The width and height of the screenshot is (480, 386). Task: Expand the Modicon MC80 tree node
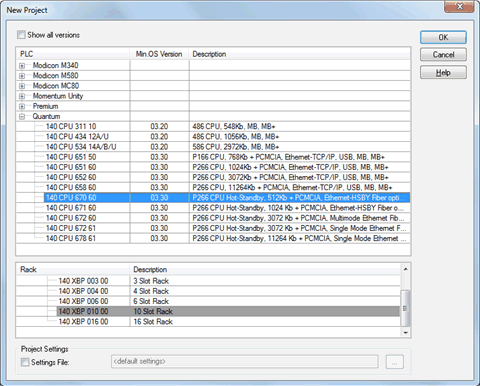coord(22,86)
